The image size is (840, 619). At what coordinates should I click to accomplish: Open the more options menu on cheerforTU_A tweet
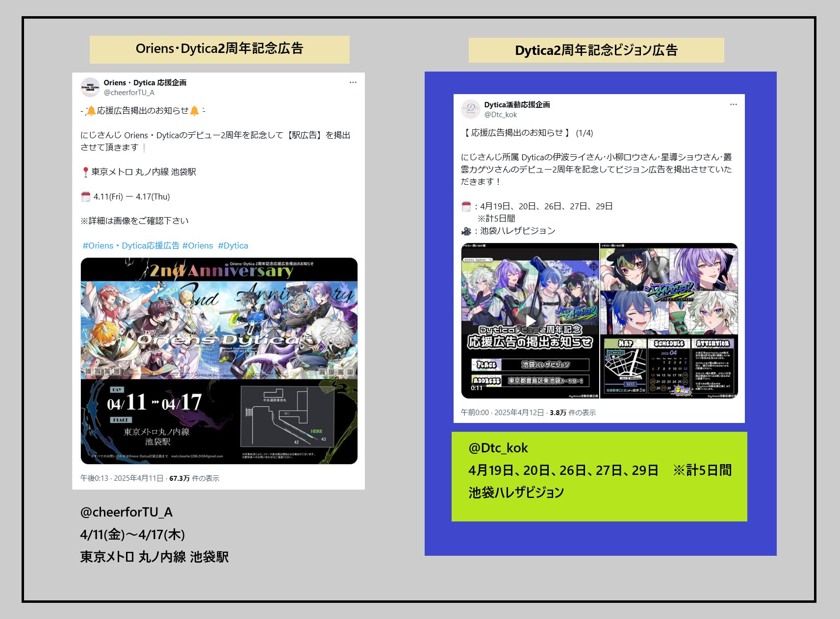tap(353, 82)
